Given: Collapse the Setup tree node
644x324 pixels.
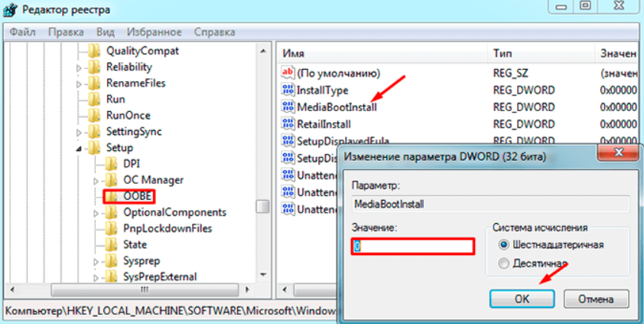Looking at the screenshot, I should pyautogui.click(x=79, y=148).
